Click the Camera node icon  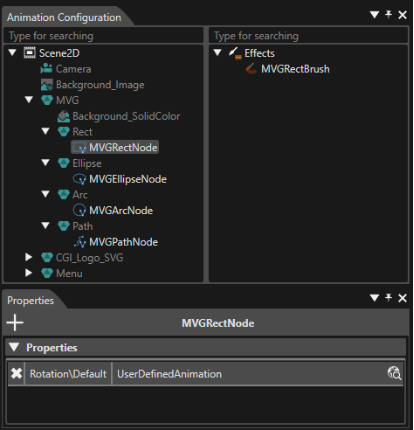[46, 69]
